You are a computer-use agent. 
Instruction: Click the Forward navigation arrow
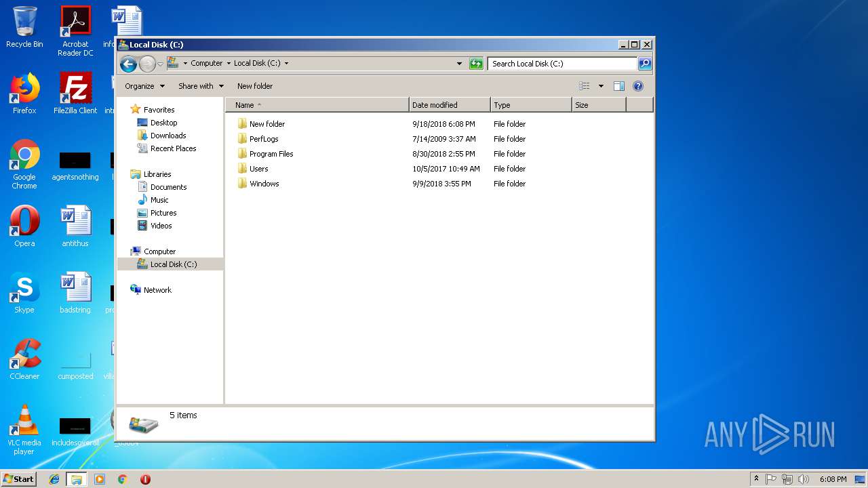[x=147, y=64]
